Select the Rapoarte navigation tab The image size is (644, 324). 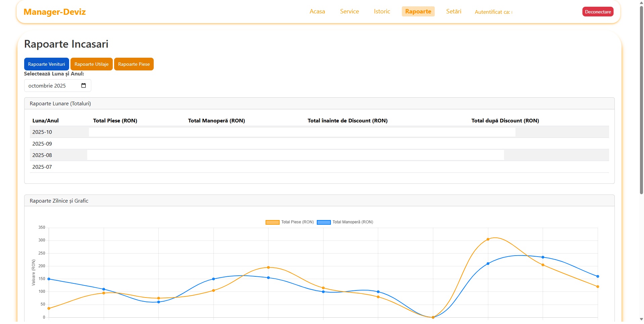pyautogui.click(x=418, y=11)
